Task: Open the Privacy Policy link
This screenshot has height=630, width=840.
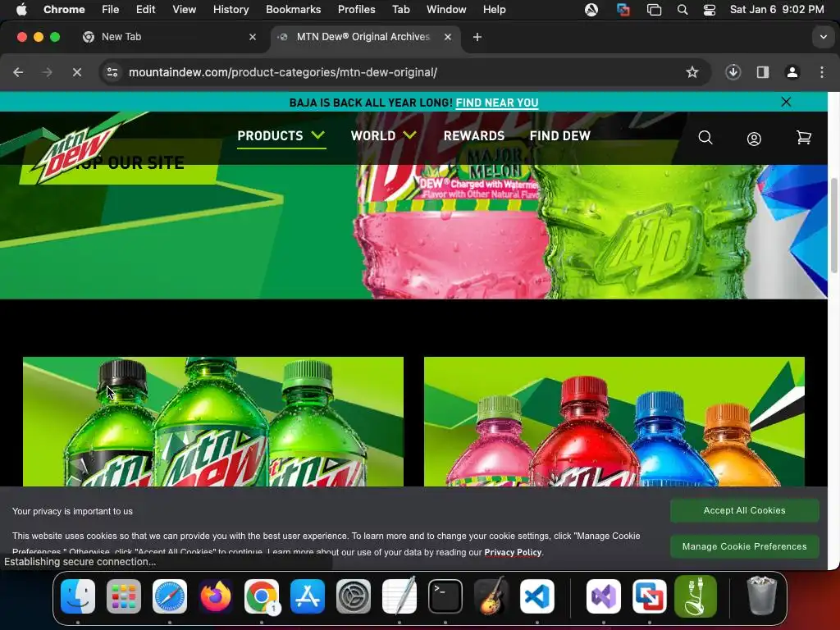Action: (x=513, y=552)
